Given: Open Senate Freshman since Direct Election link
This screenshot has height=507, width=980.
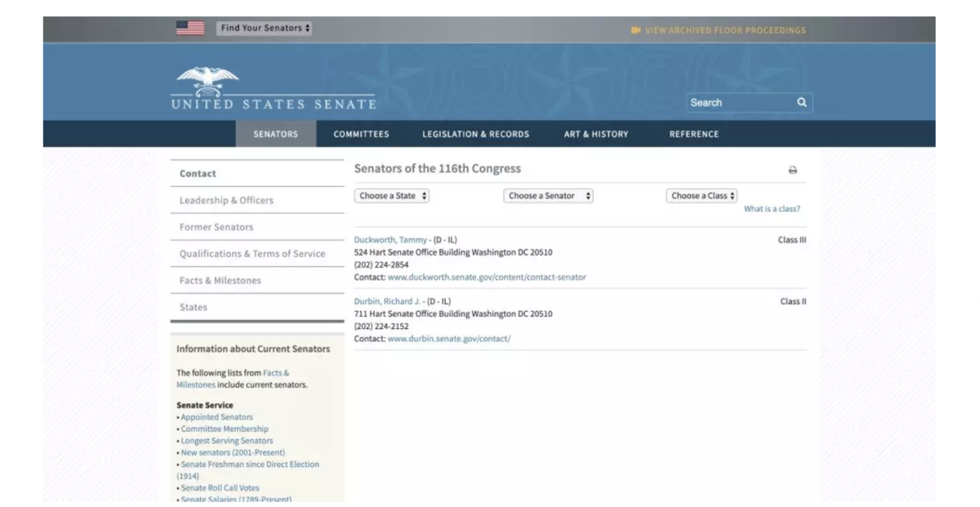Looking at the screenshot, I should [x=248, y=469].
